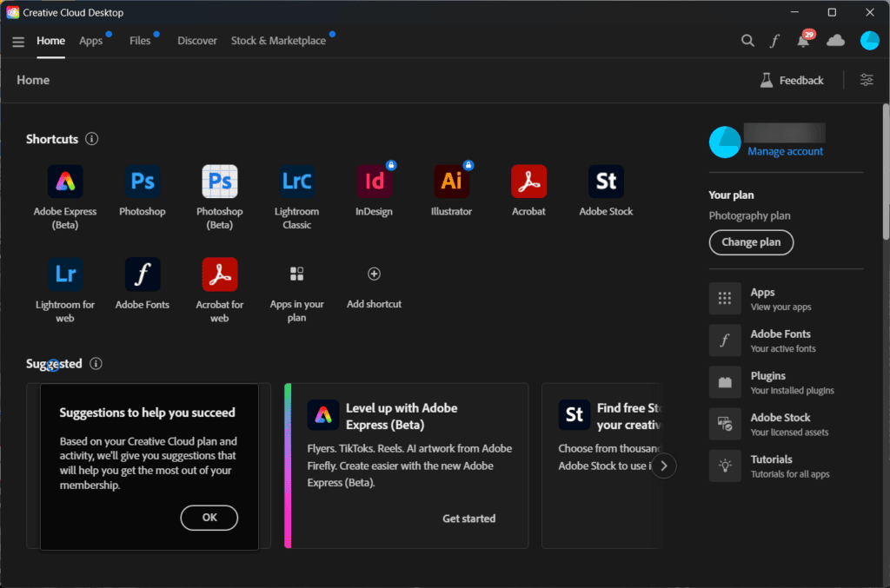Screen dimensions: 890x588
Task: Open the InDesign shortcut icon
Action: point(375,182)
